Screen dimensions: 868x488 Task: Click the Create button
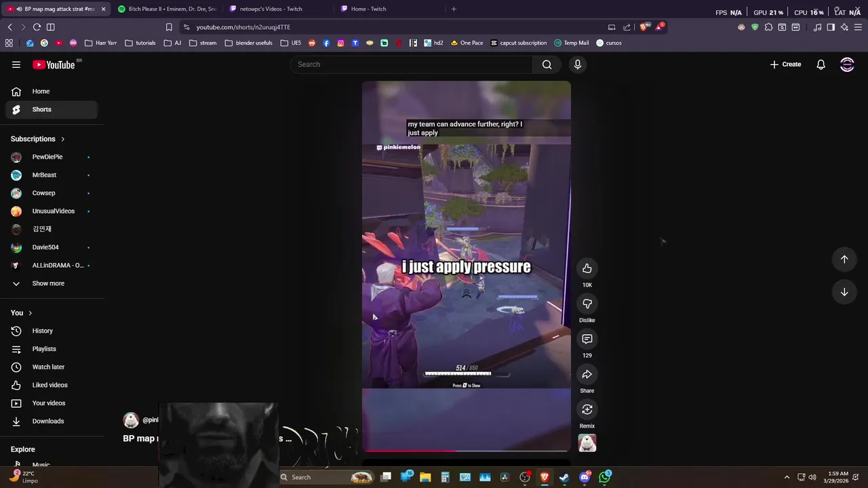tap(785, 64)
